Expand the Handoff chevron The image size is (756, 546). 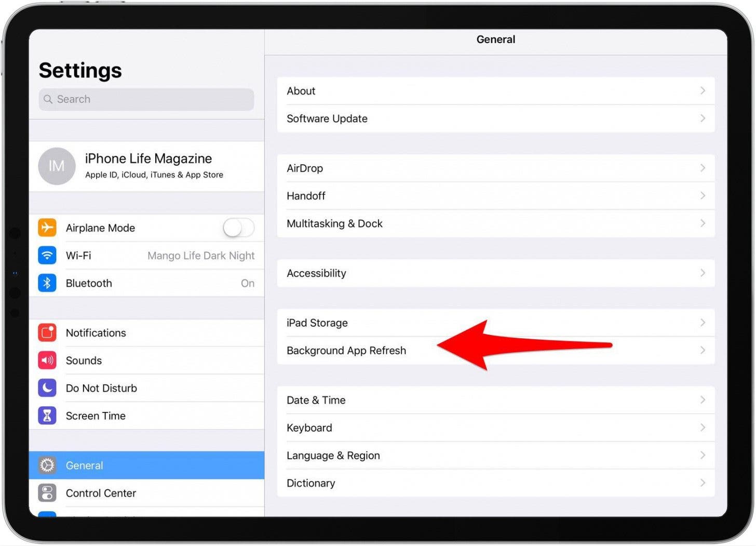point(703,195)
